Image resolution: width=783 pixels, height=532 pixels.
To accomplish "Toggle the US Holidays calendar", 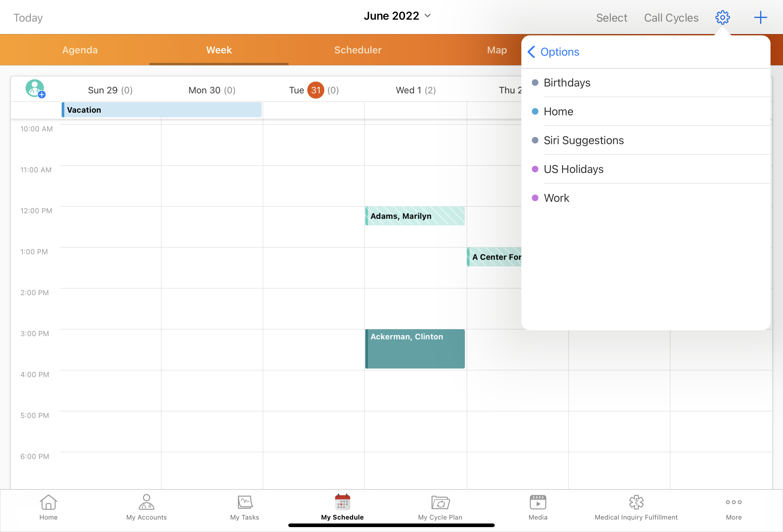I will (573, 169).
